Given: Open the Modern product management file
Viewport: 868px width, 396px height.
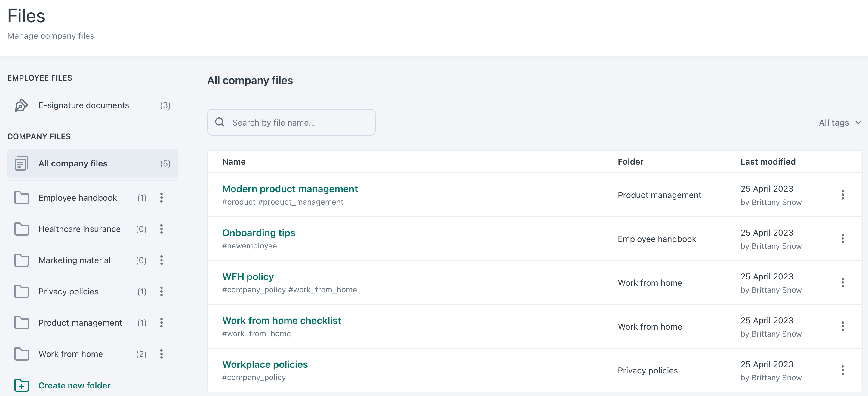Looking at the screenshot, I should [x=290, y=189].
